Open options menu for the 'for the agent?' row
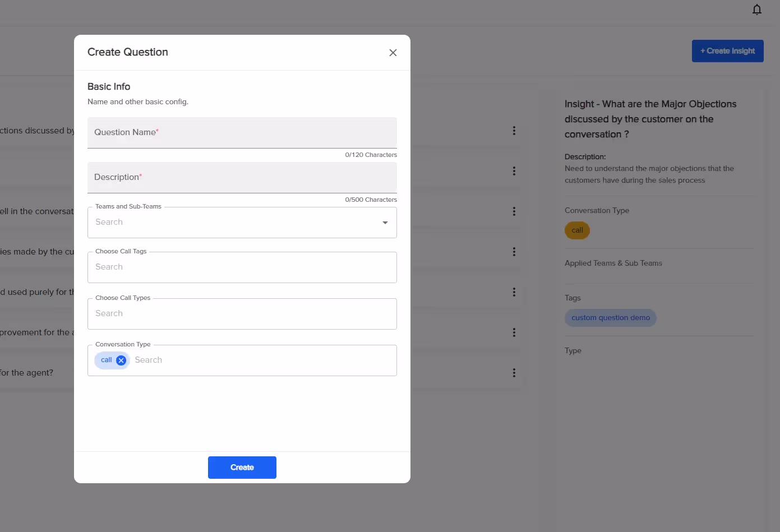 point(514,373)
